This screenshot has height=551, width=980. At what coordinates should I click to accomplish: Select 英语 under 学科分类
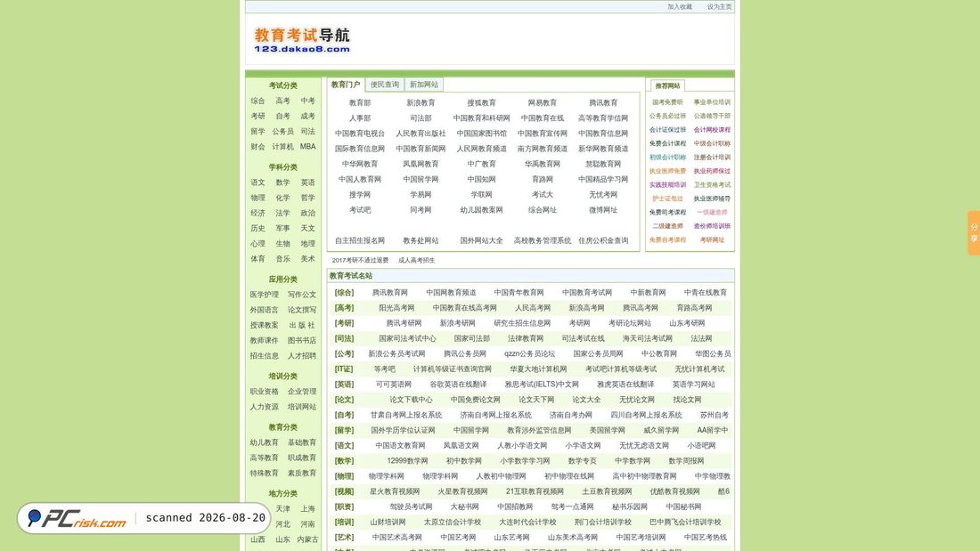pos(308,183)
